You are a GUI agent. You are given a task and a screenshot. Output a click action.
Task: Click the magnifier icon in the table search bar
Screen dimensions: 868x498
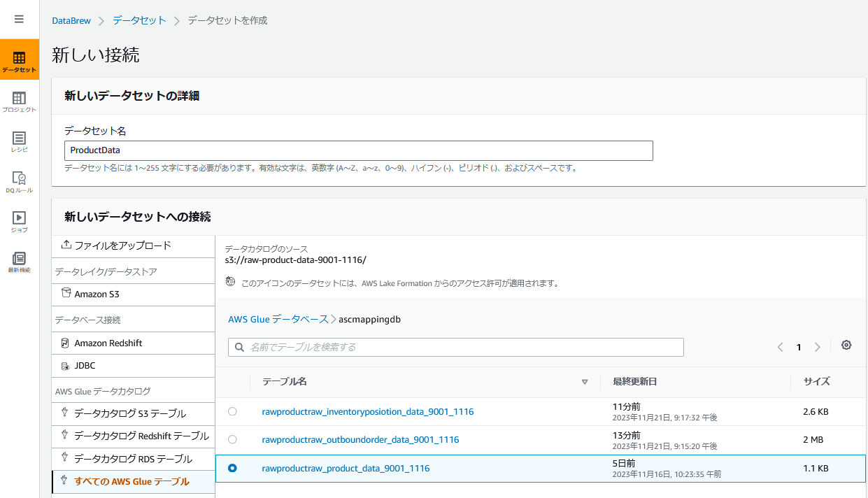coord(239,347)
